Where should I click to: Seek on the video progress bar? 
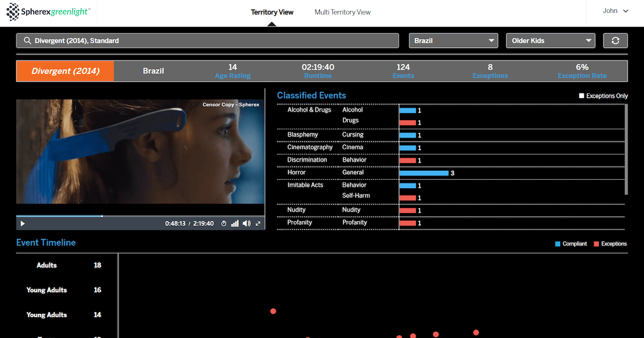pos(141,216)
